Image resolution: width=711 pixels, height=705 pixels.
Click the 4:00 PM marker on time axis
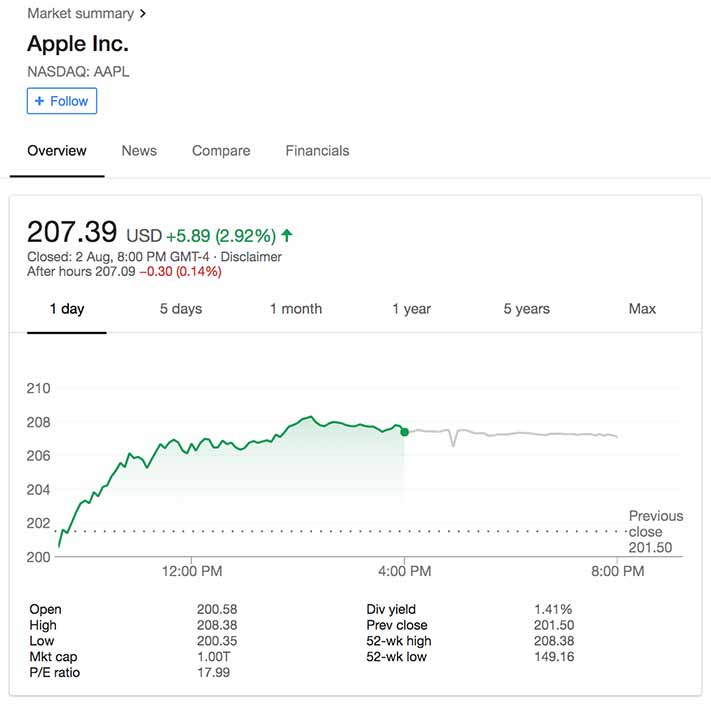click(x=404, y=571)
